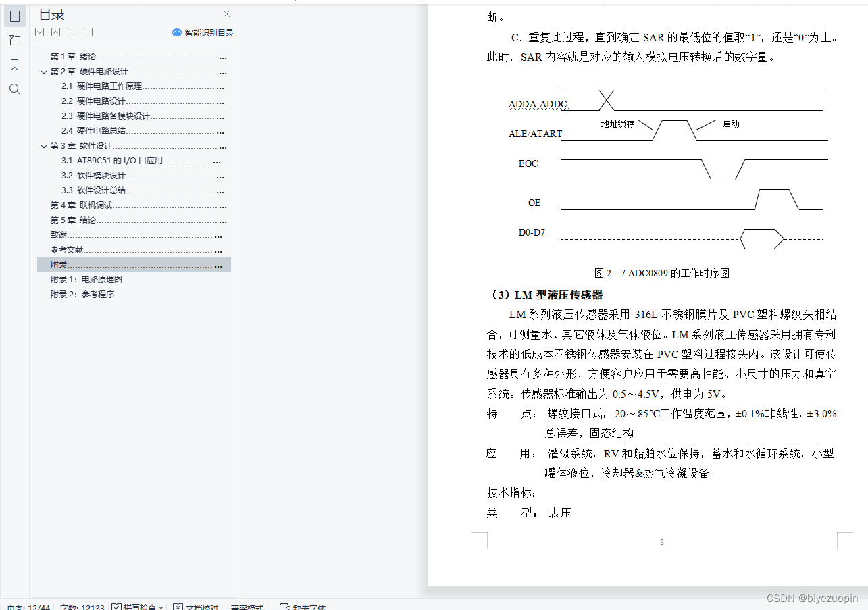The image size is (868, 610).
Task: Click the caption 图2—7 ADC0809的工作时序图
Action: (x=661, y=273)
